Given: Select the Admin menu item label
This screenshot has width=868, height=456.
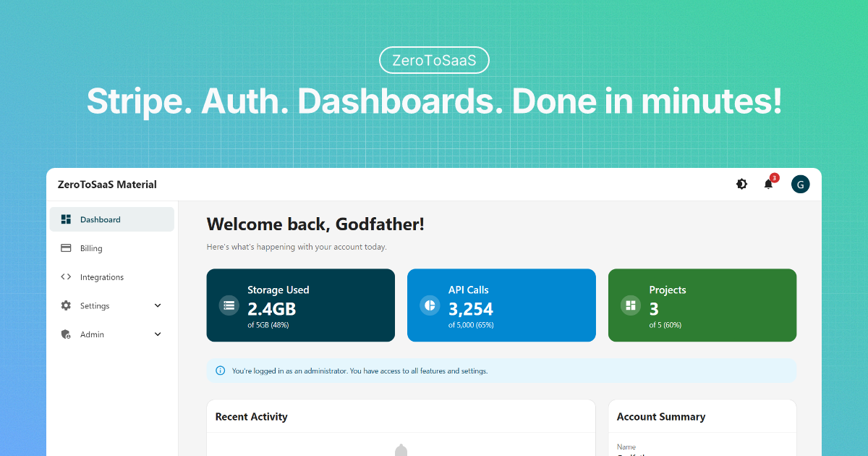Looking at the screenshot, I should pos(92,334).
